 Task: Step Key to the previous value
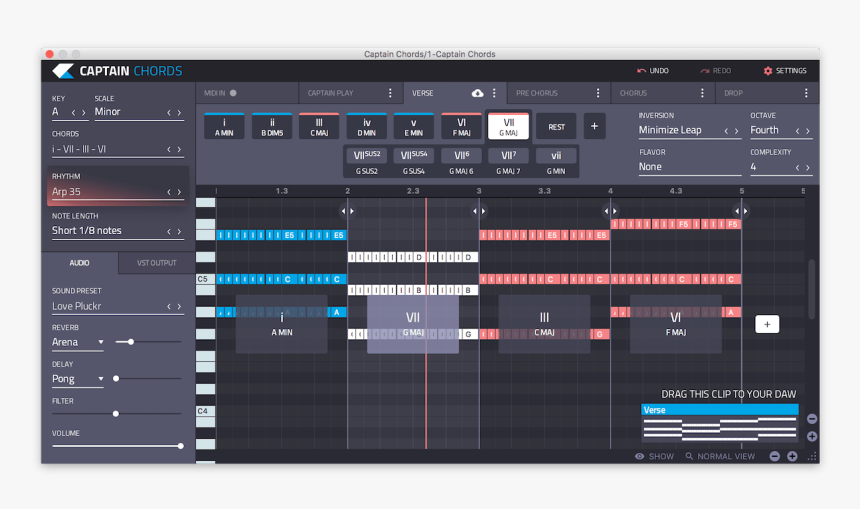[x=73, y=112]
